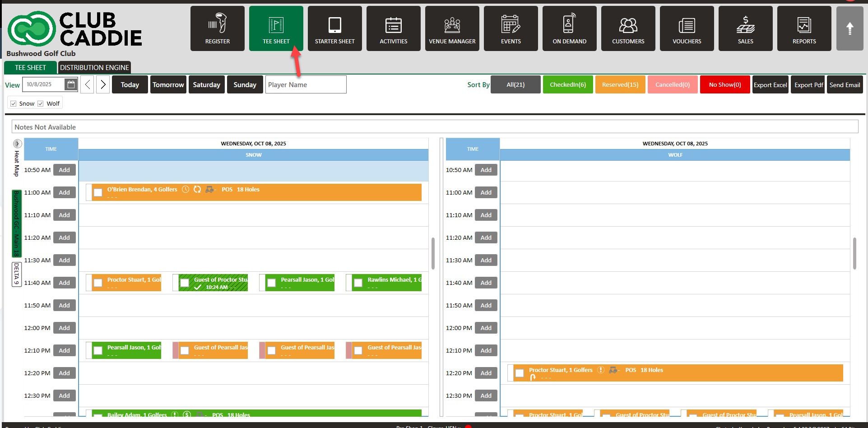Image resolution: width=868 pixels, height=428 pixels.
Task: Uncheck the Wolf course checkbox
Action: coord(41,103)
